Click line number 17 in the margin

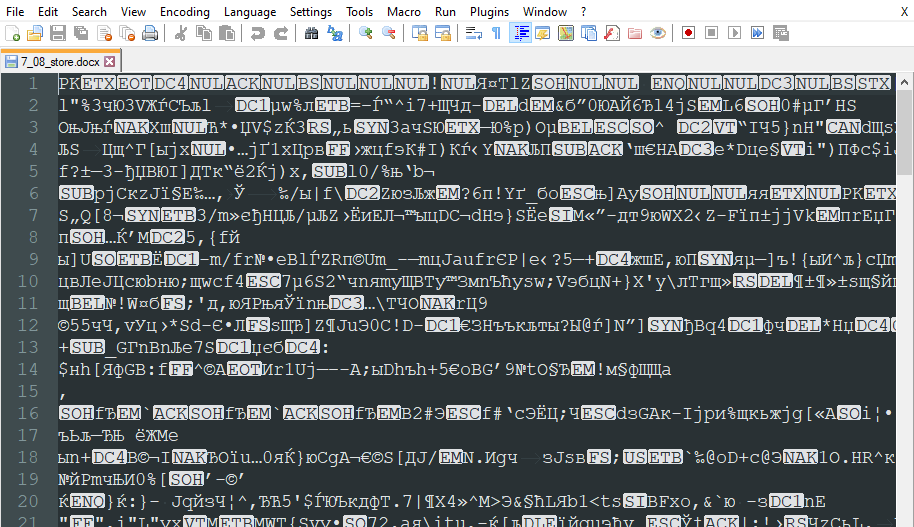(x=28, y=435)
